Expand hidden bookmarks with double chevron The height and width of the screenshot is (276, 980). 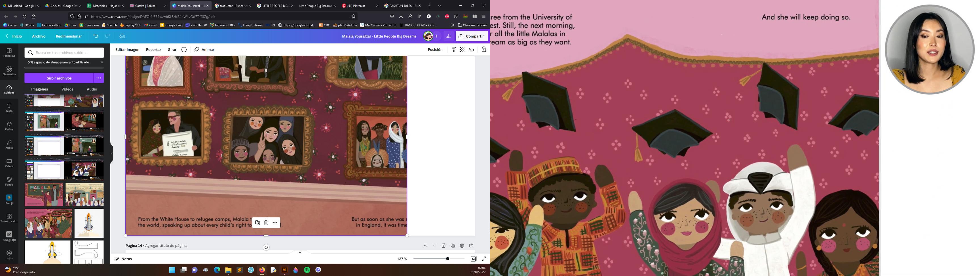coord(452,25)
